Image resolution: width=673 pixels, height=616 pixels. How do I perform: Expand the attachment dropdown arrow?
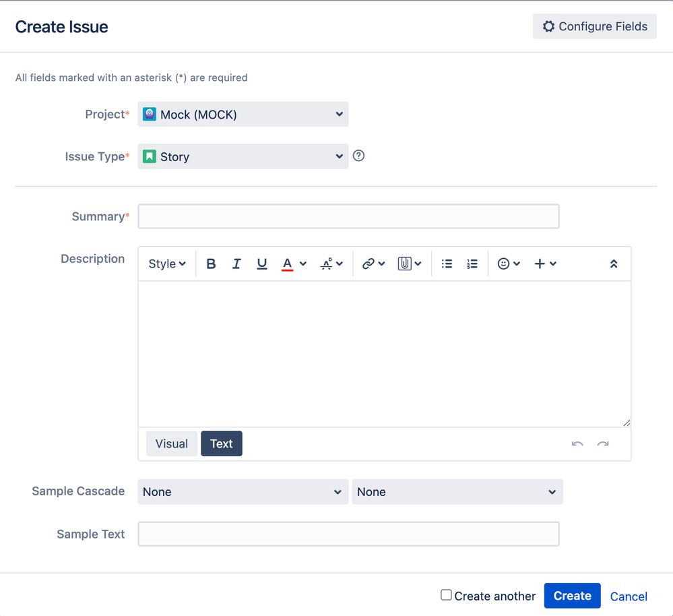(418, 264)
